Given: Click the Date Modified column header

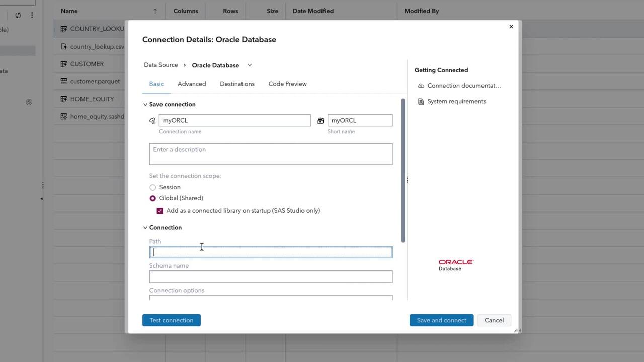Looking at the screenshot, I should point(313,11).
